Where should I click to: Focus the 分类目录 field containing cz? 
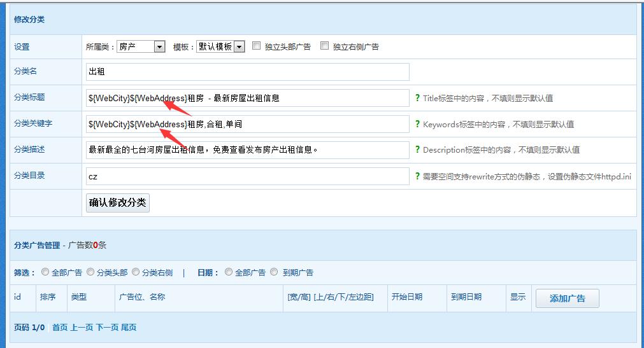pyautogui.click(x=247, y=176)
